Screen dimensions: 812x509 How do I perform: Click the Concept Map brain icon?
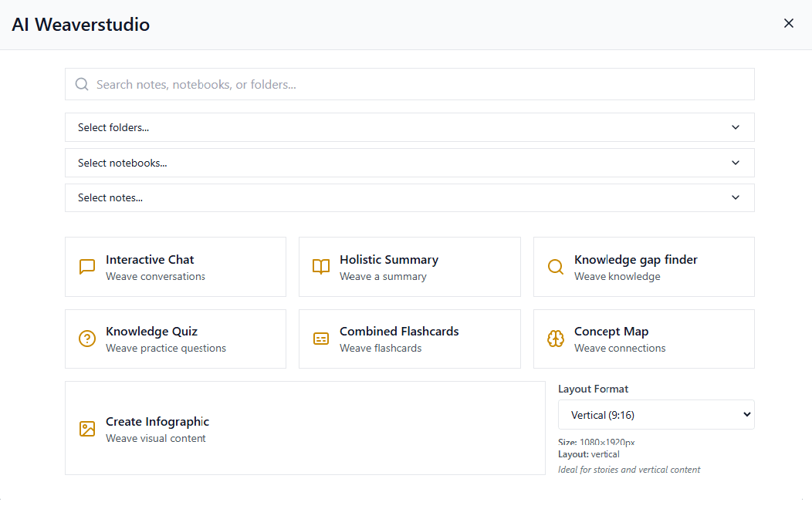click(x=556, y=339)
